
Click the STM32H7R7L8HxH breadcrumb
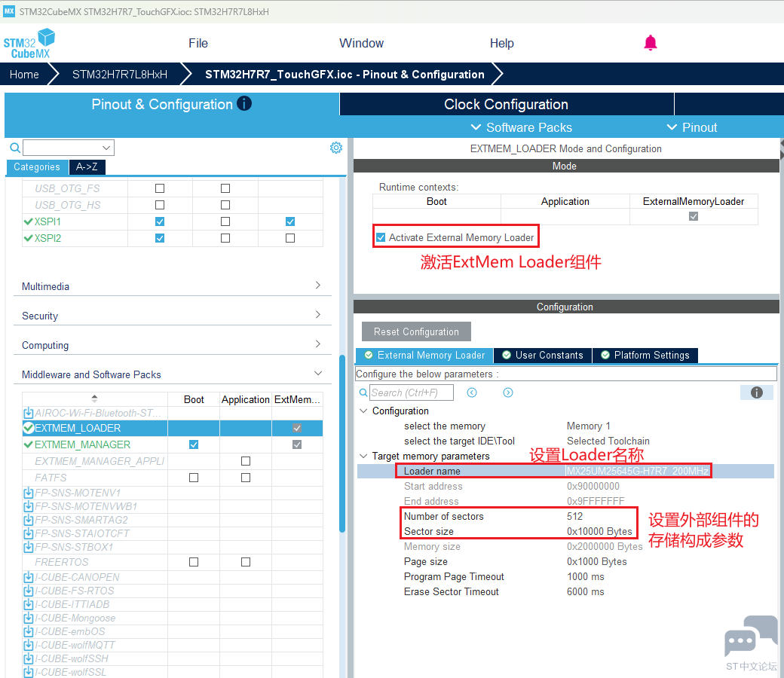point(120,75)
